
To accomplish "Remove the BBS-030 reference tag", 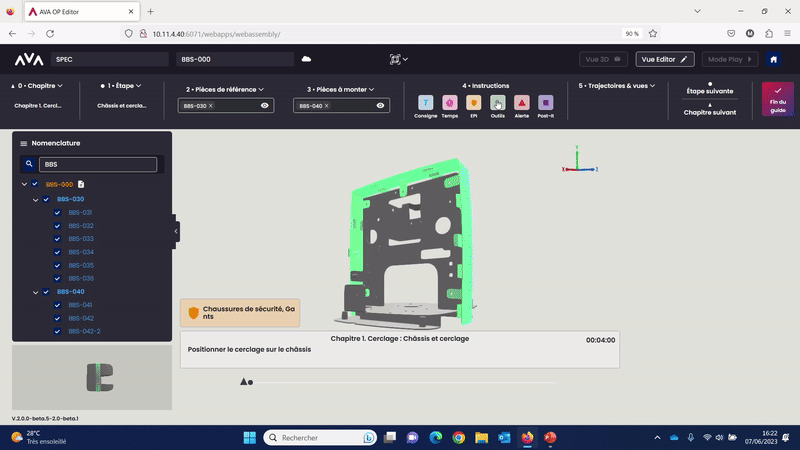I will [x=211, y=106].
